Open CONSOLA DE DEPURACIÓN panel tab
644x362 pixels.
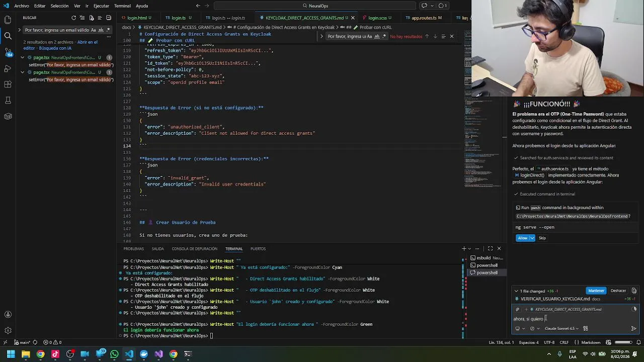pos(194,249)
